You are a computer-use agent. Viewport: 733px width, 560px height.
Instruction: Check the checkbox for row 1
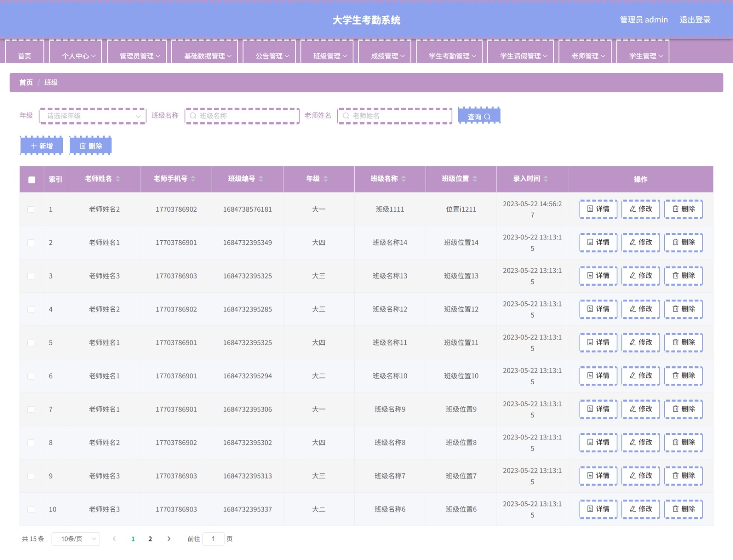coord(31,209)
